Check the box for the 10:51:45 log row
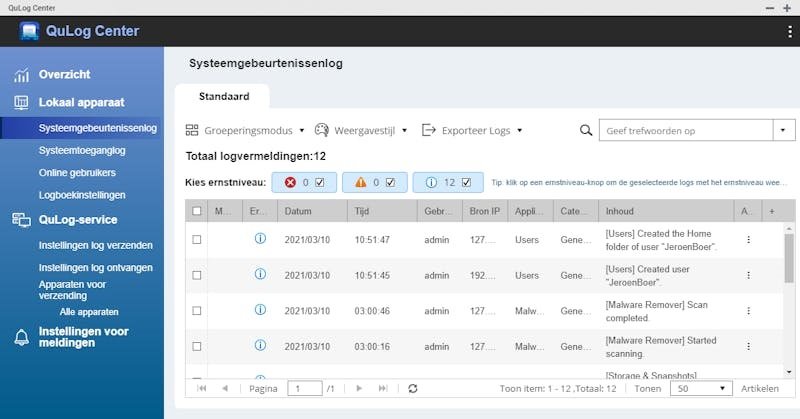The width and height of the screenshot is (800, 419). click(x=197, y=275)
